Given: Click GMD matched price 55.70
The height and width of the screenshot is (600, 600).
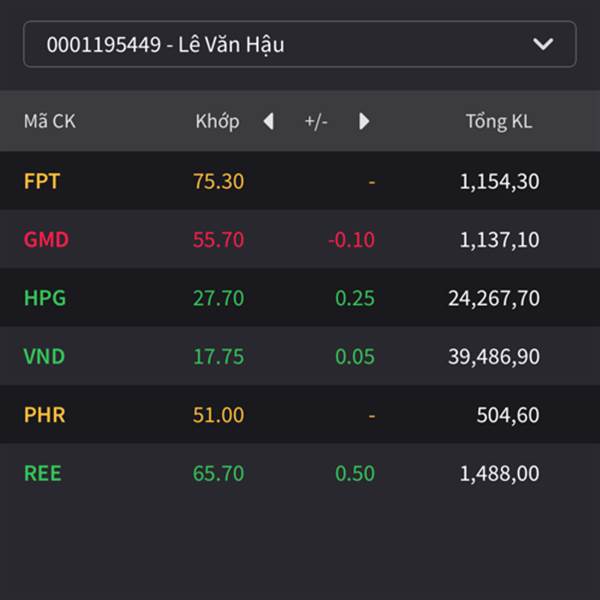Looking at the screenshot, I should click(219, 240).
